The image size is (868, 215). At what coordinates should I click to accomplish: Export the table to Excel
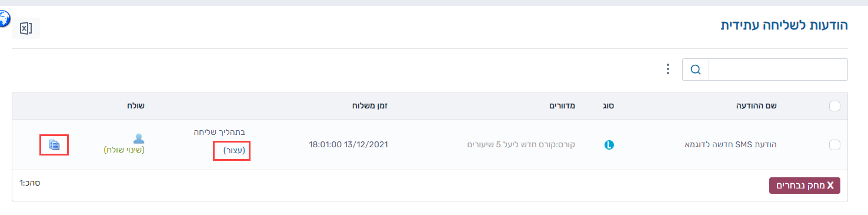pyautogui.click(x=25, y=28)
